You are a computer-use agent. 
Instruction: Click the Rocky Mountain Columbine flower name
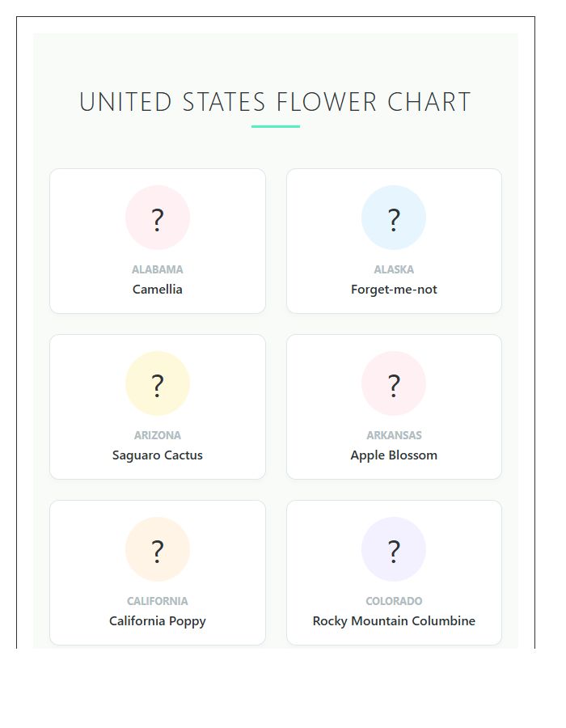click(x=394, y=620)
